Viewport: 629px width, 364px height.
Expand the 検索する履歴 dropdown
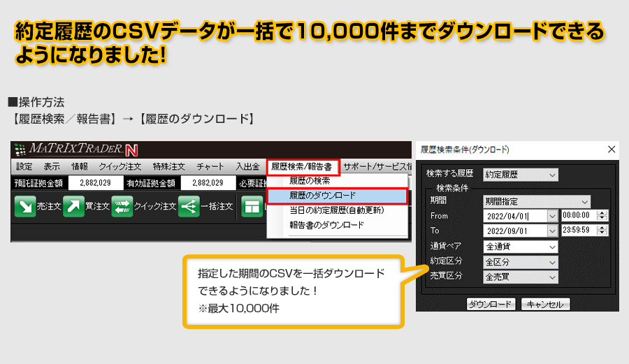552,175
